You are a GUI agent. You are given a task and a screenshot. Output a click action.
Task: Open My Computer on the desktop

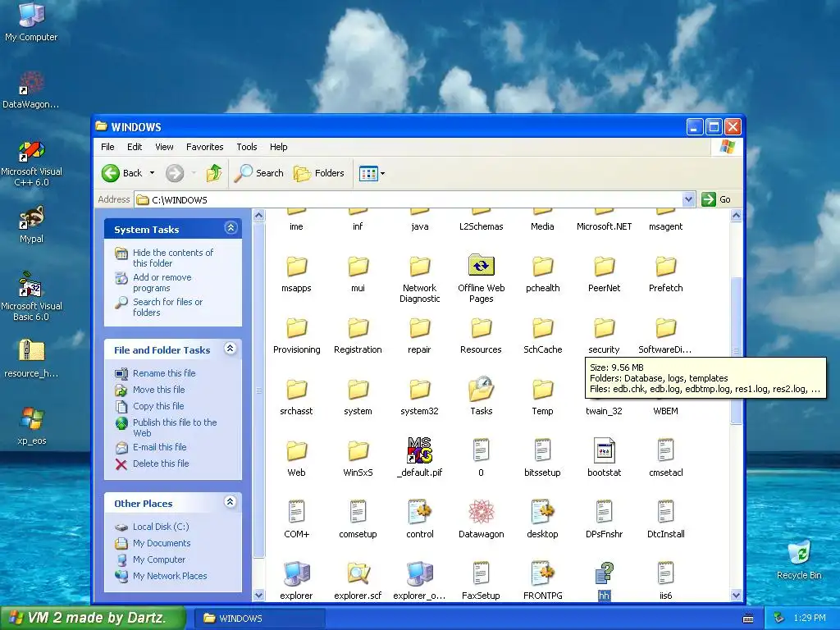click(31, 21)
